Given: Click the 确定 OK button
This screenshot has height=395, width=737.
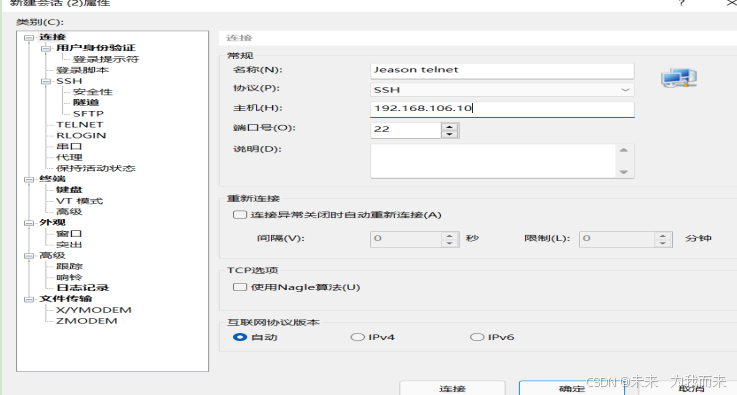Looking at the screenshot, I should click(572, 388).
